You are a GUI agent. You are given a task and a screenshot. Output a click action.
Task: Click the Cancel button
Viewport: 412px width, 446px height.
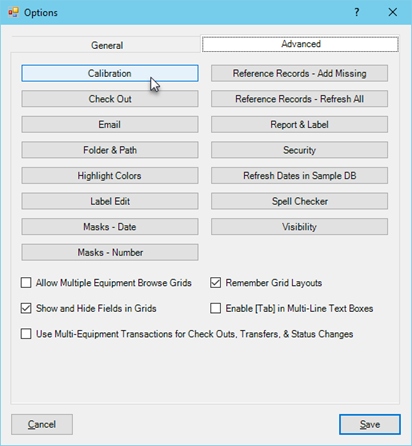pyautogui.click(x=42, y=424)
